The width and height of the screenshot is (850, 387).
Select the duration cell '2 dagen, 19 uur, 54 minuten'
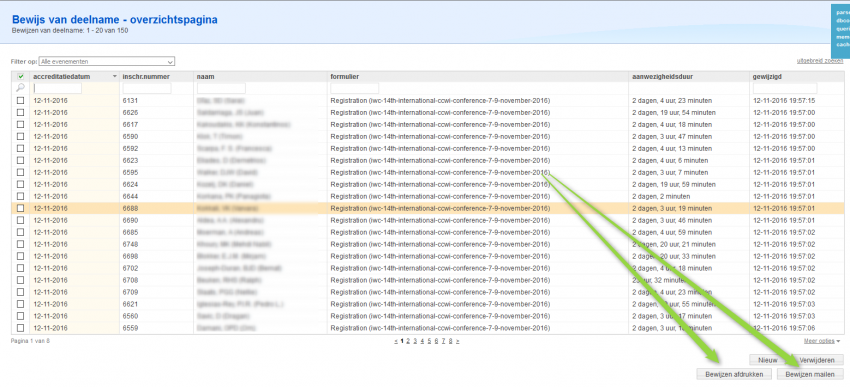tap(674, 113)
